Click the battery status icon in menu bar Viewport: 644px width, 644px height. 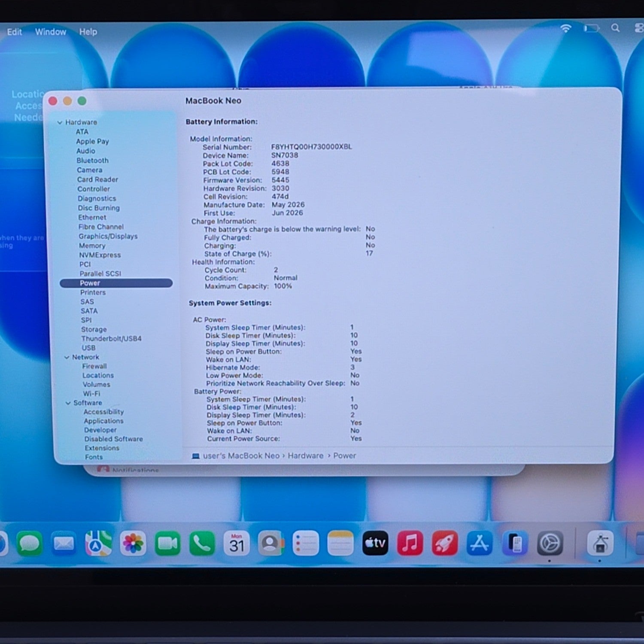point(591,28)
